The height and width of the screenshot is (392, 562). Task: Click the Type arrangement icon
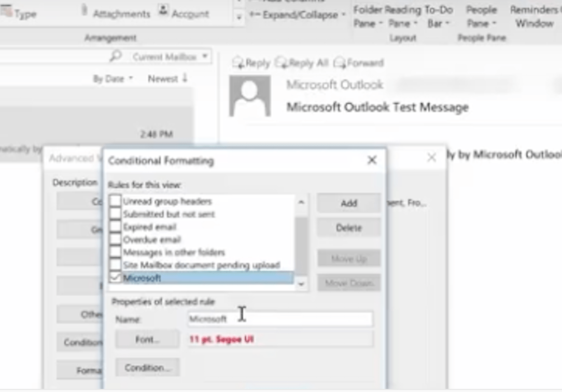pos(6,11)
